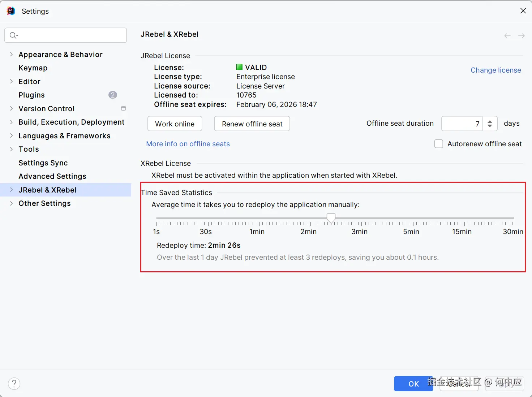Open the Keymap settings page

(33, 68)
